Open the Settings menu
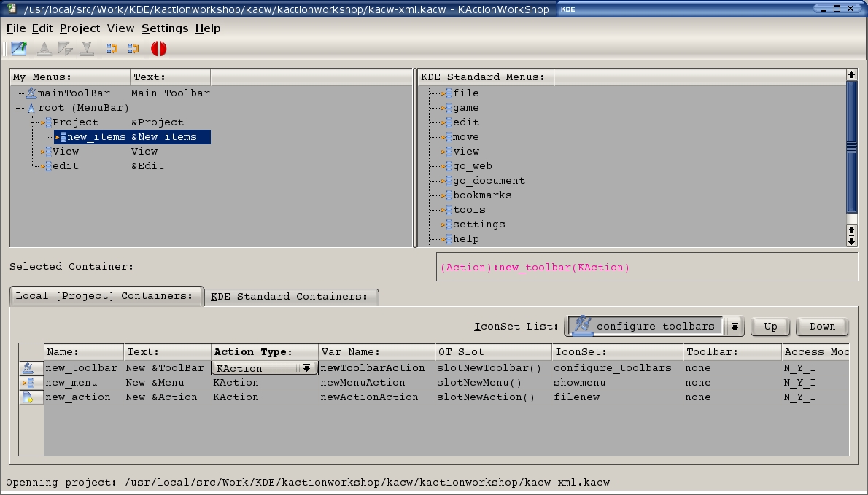 coord(164,28)
